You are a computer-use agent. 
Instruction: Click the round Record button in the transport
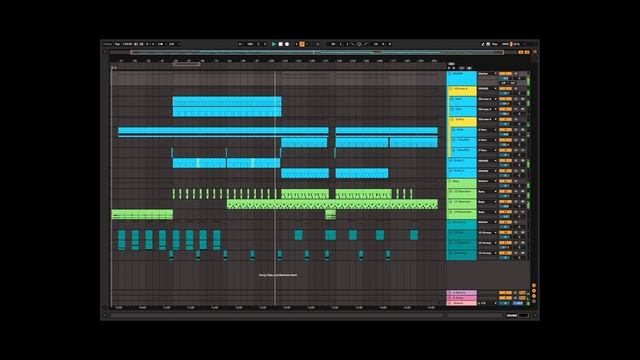coord(287,44)
